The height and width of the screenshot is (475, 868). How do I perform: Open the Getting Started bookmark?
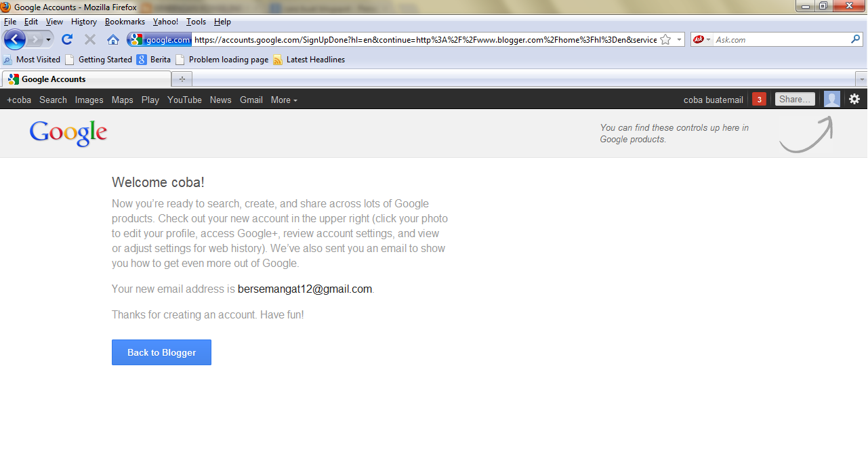98,60
